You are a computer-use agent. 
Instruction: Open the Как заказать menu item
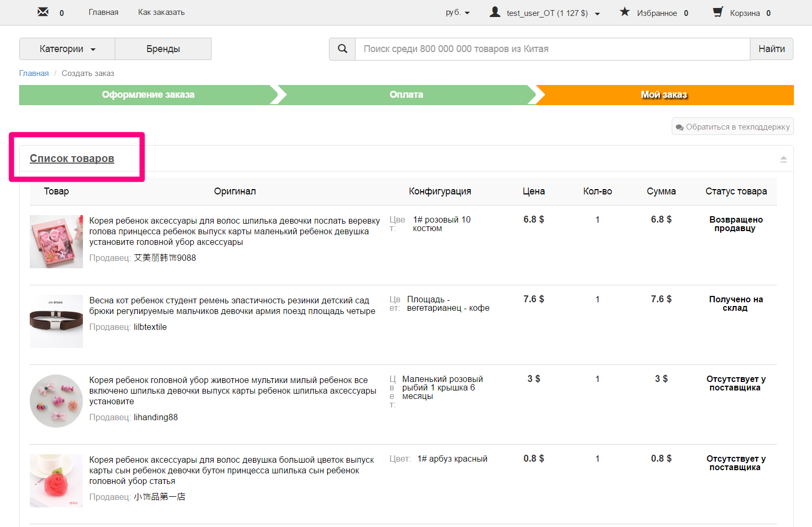click(160, 12)
